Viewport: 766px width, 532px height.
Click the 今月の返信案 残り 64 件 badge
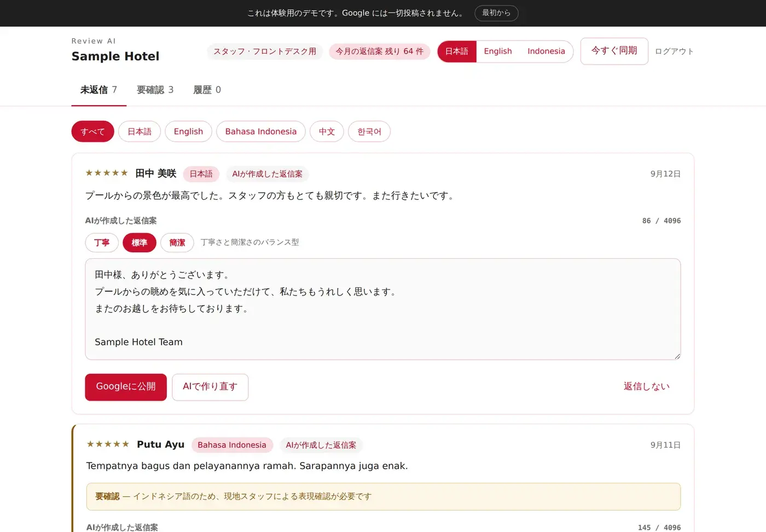(x=380, y=51)
